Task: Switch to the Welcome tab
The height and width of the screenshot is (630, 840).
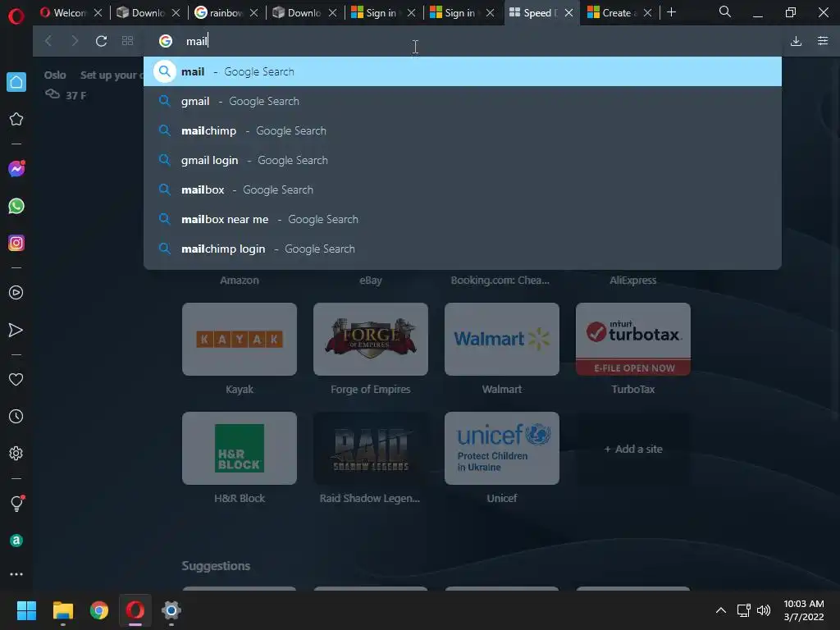Action: (x=63, y=13)
